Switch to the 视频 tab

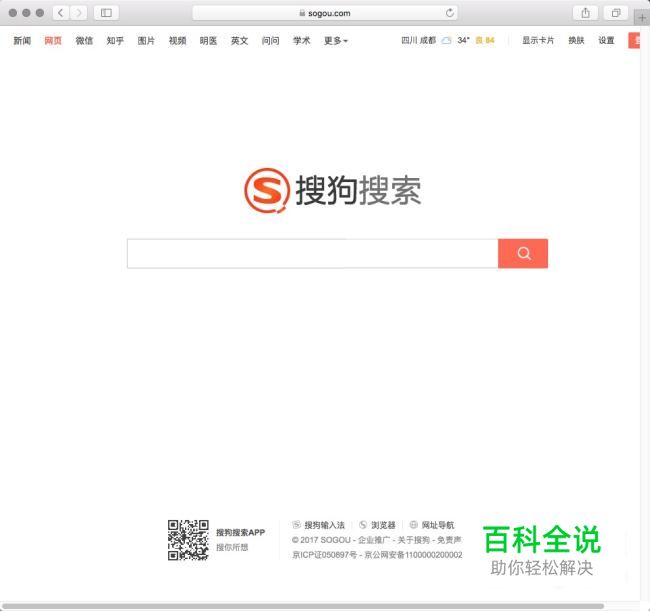[x=177, y=40]
